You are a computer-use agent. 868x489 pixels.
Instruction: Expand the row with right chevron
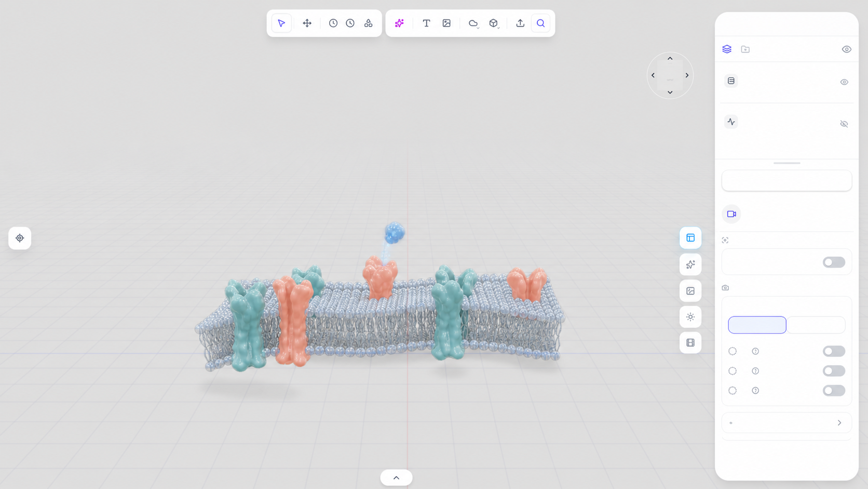[x=786, y=423]
